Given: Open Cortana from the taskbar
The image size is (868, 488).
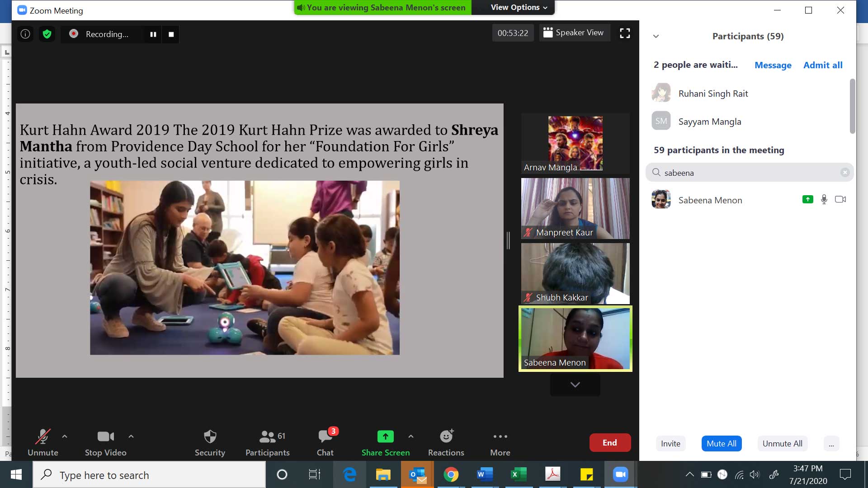Looking at the screenshot, I should (282, 474).
